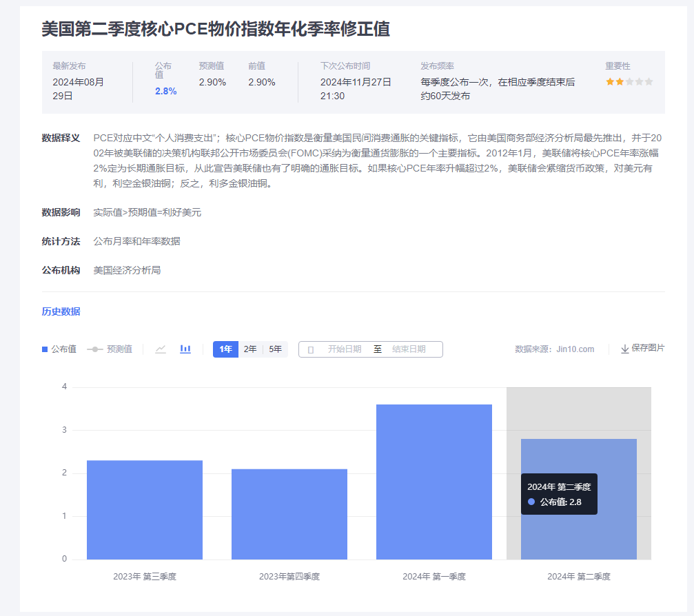Viewport: 694px width, 616px height.
Task: Open the 开始日期 start date picker
Action: pos(344,349)
